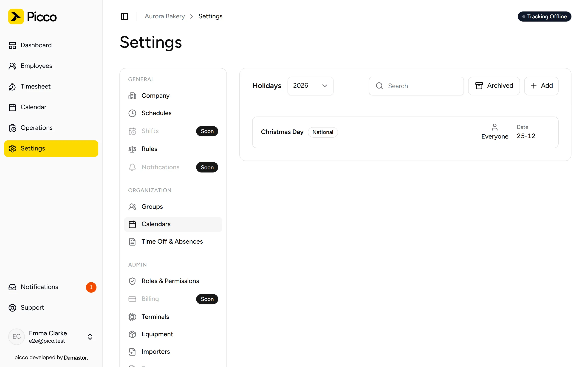This screenshot has width=588, height=367.
Task: Click the Picco logo icon
Action: pyautogui.click(x=16, y=17)
